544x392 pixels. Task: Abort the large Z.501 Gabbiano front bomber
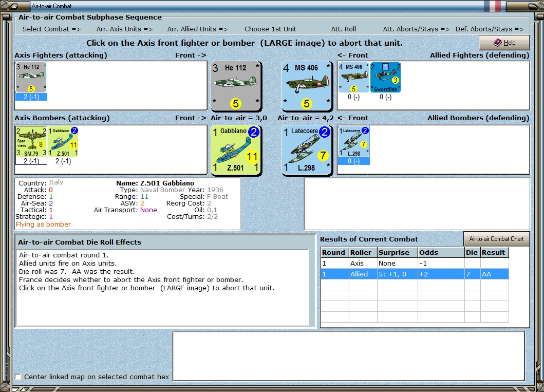click(236, 150)
